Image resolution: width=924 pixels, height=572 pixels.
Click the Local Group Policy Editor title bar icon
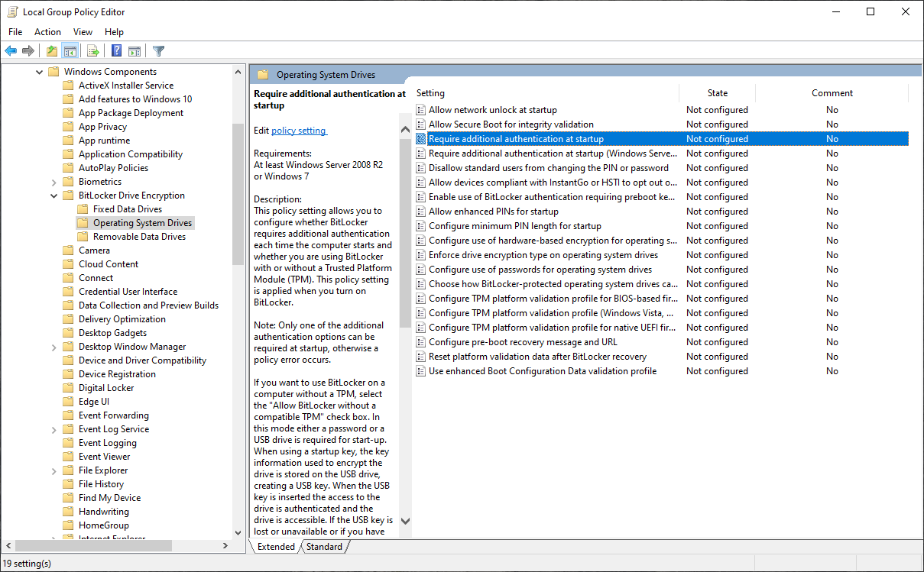click(x=12, y=11)
